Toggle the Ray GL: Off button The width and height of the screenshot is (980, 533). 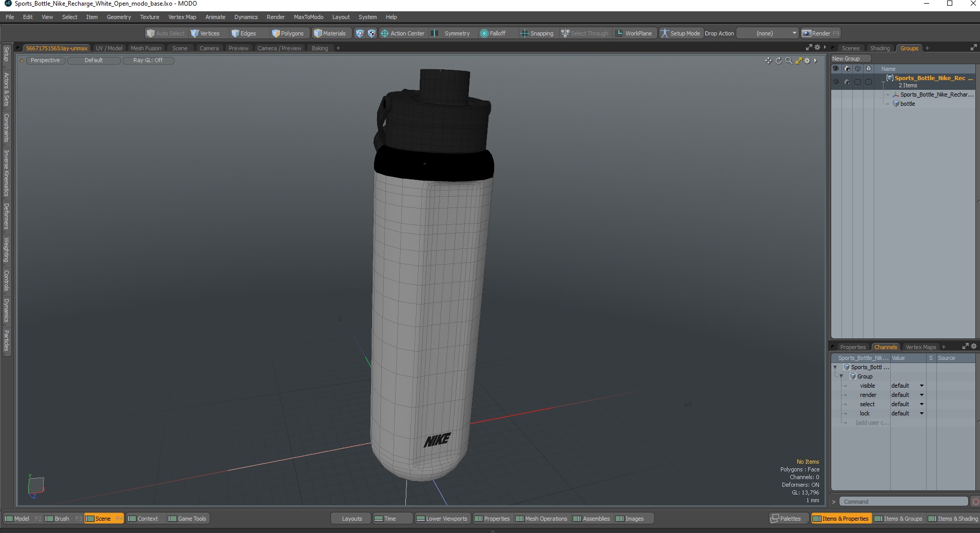point(148,61)
